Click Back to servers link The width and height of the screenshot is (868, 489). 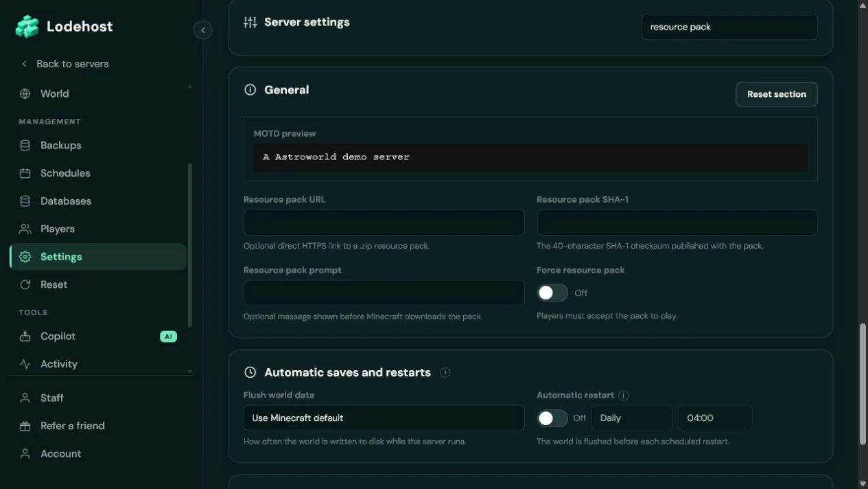(x=72, y=64)
